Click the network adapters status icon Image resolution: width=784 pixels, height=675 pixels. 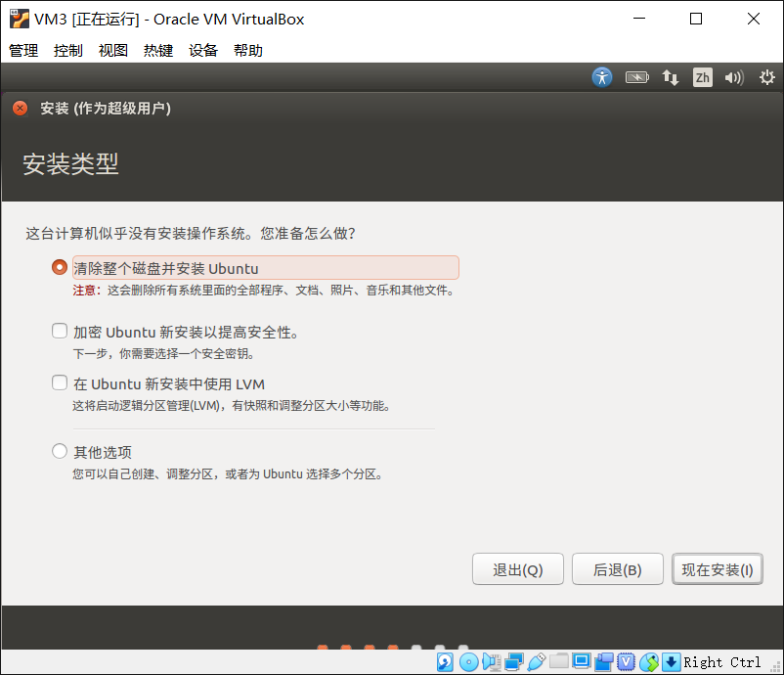point(513,662)
